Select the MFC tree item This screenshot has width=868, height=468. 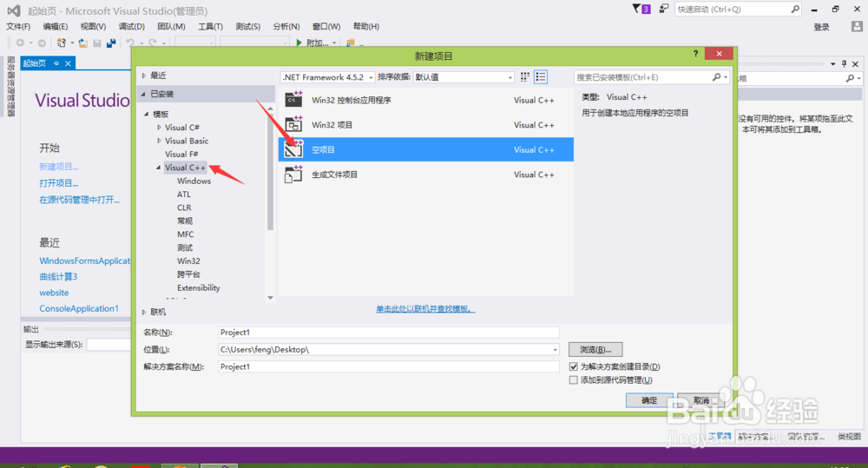(x=186, y=234)
